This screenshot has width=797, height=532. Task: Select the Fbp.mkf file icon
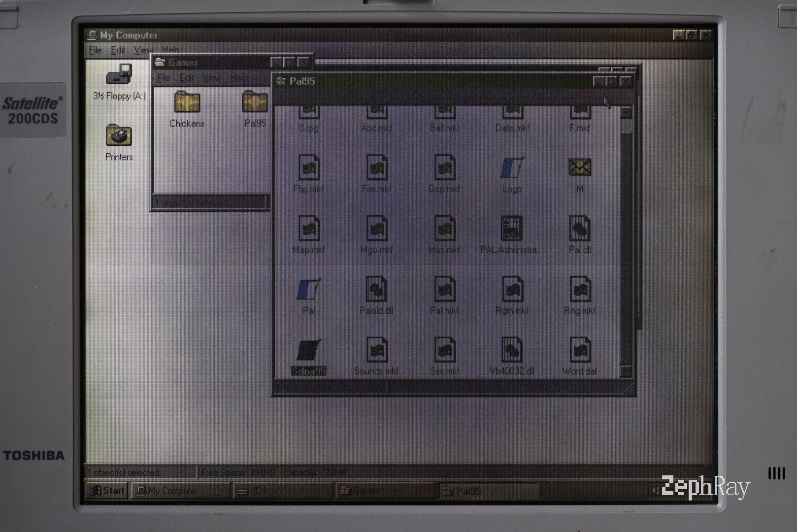pos(309,167)
